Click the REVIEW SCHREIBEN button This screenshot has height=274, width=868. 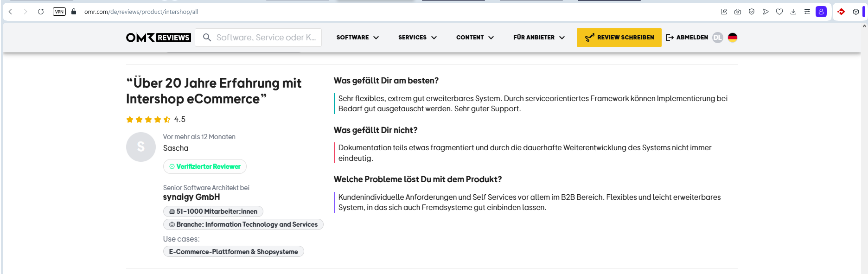pos(619,38)
